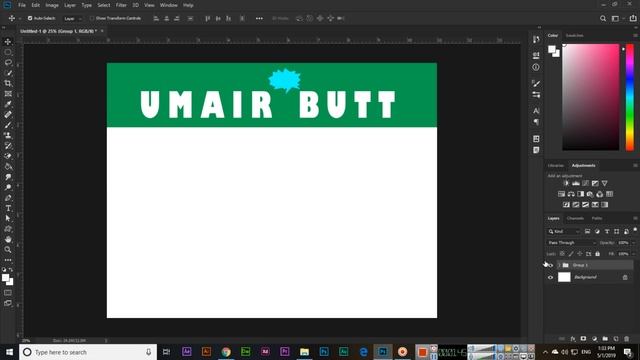Select the Clone Stamp tool
The image size is (640, 360).
point(8,136)
